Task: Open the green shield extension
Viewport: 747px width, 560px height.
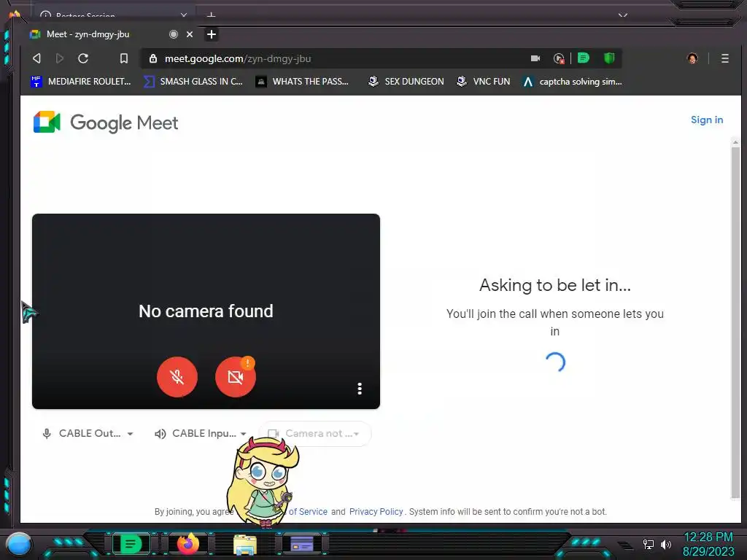Action: tap(609, 58)
